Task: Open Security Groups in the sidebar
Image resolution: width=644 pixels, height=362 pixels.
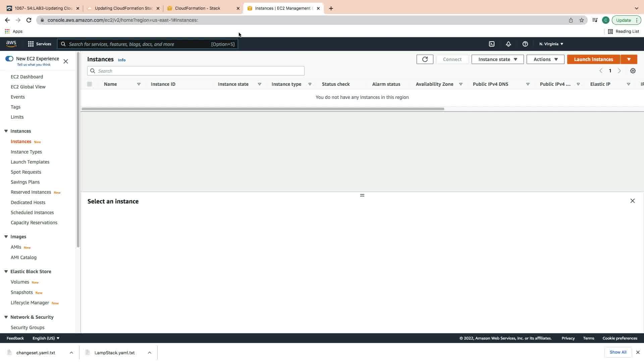Action: click(x=28, y=327)
